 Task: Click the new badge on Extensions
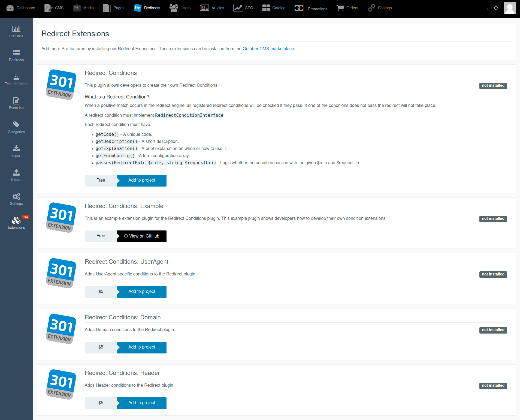pos(25,217)
